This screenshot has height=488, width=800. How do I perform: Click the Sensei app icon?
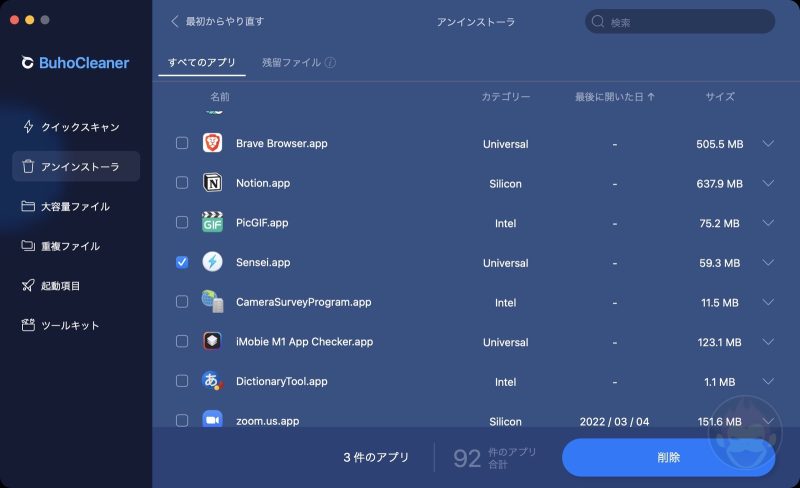click(212, 262)
